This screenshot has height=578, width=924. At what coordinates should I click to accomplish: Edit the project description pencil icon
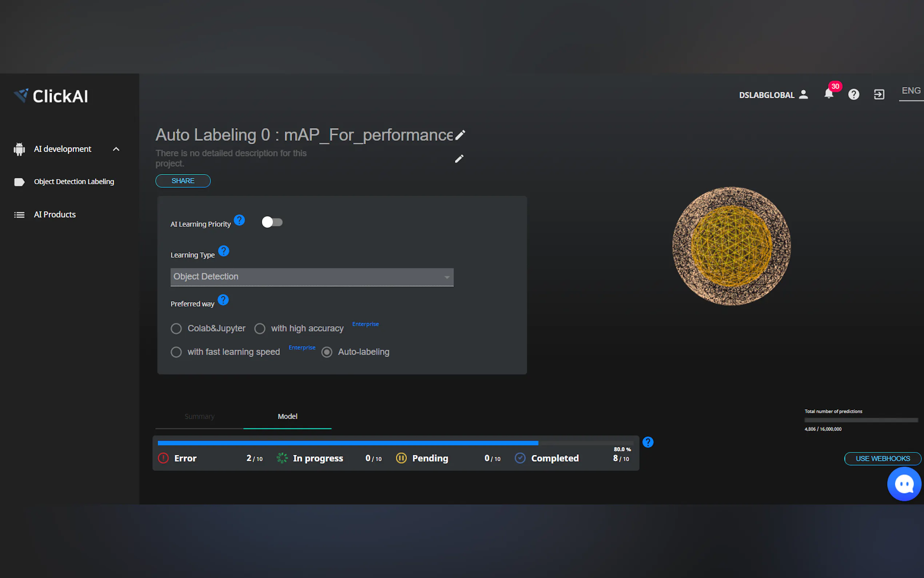coord(459,159)
